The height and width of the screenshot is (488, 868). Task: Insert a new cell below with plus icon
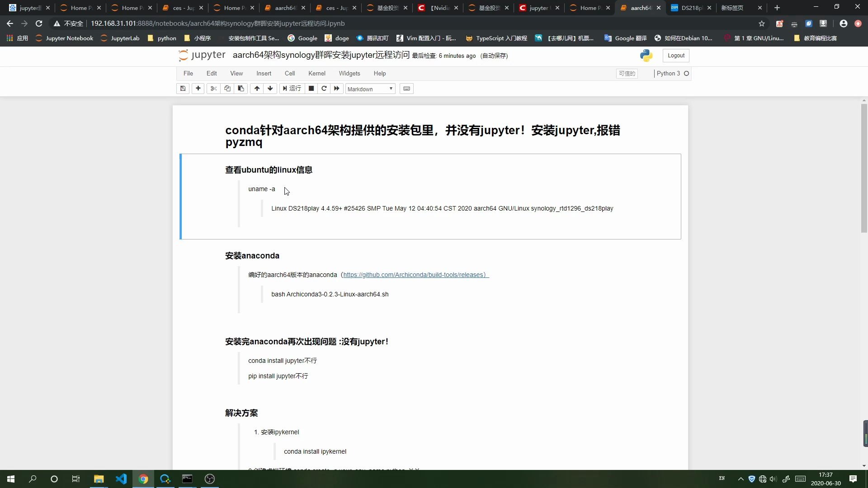tap(198, 89)
